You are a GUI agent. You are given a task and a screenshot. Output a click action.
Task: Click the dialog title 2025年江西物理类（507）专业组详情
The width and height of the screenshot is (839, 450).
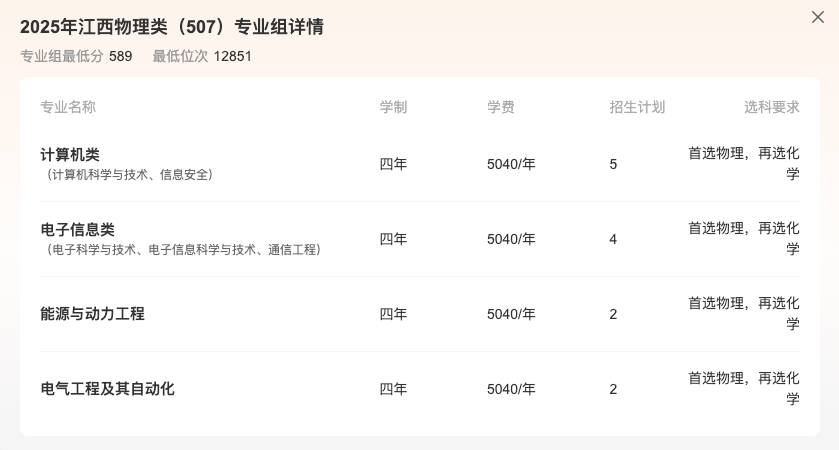[172, 27]
